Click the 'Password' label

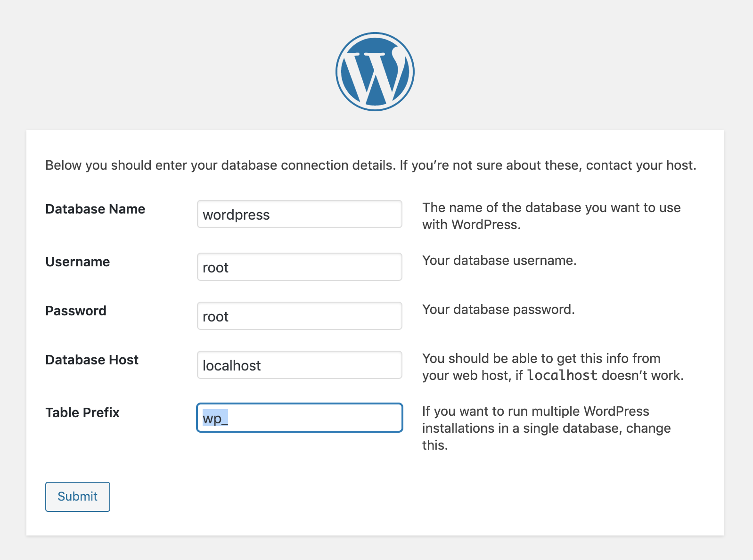click(76, 311)
